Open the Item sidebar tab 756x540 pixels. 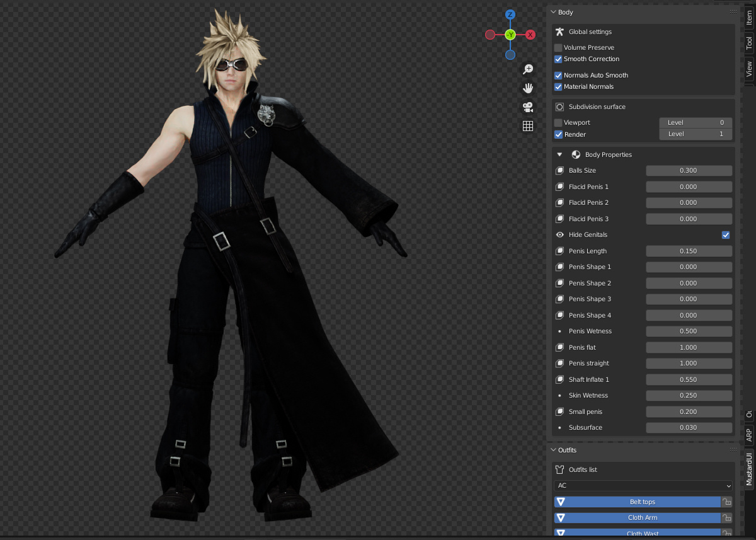749,18
